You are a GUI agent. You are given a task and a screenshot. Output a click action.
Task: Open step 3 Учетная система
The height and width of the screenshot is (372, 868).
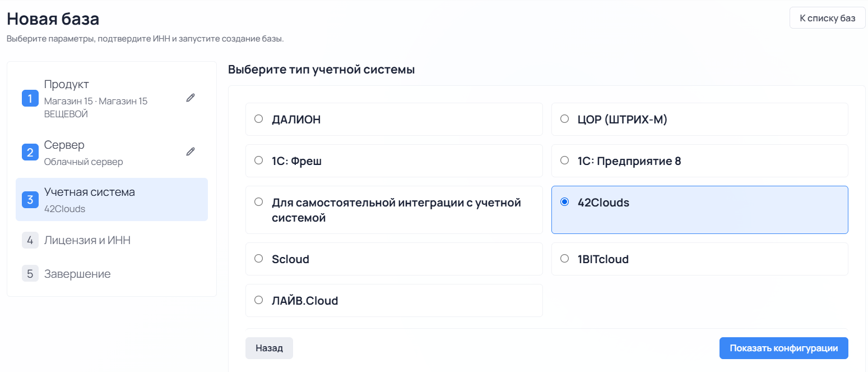(x=112, y=200)
